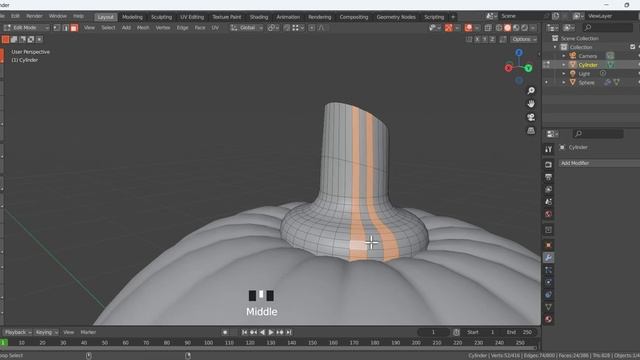Open the Scene properties tab icon

click(x=548, y=202)
